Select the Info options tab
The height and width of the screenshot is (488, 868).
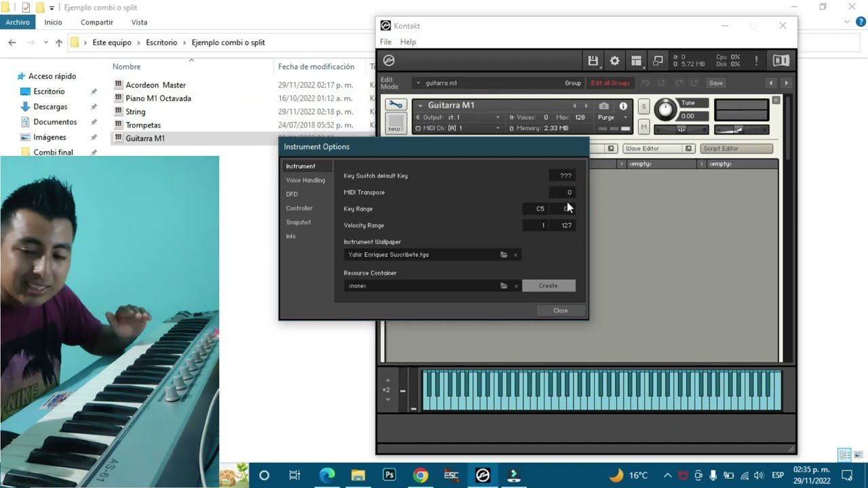pos(291,237)
